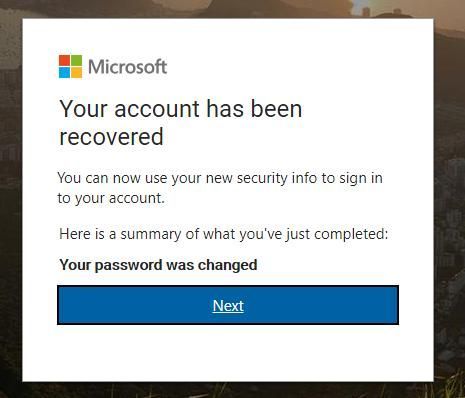Click the Next button
The width and height of the screenshot is (465, 398).
point(228,305)
